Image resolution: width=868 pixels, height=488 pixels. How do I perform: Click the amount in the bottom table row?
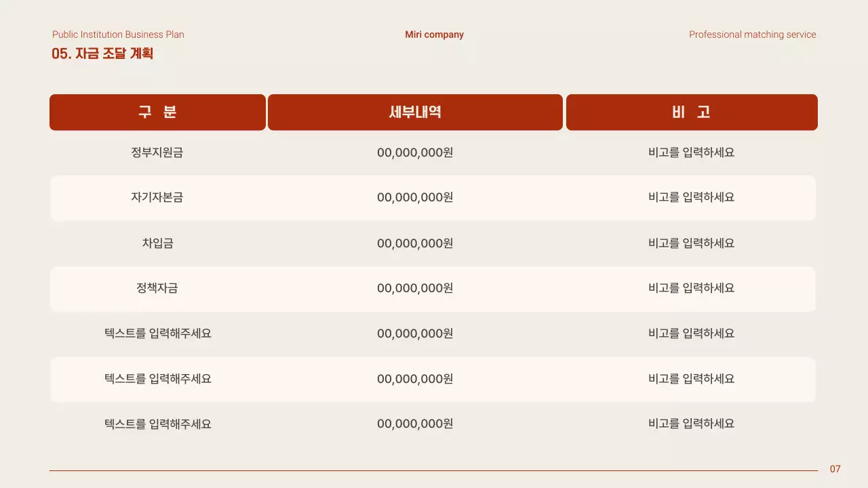pyautogui.click(x=415, y=424)
